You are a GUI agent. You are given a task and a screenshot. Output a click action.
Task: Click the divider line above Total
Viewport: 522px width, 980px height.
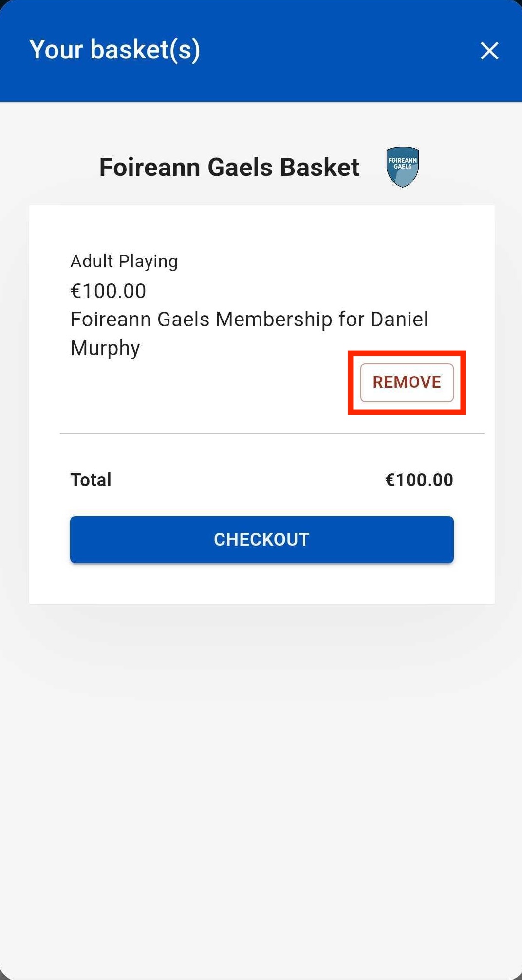point(272,433)
